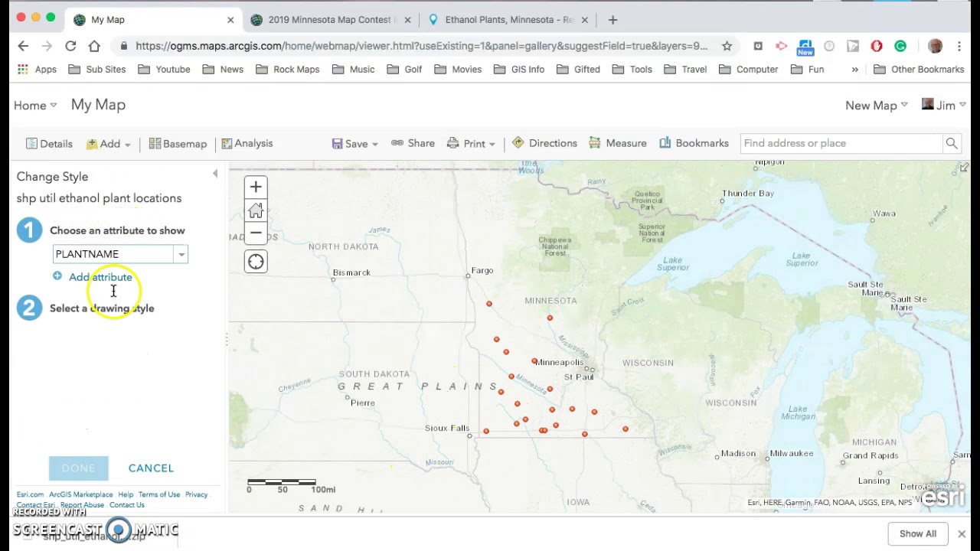980x551 pixels.
Task: Open the Add menu in the map toolbar
Action: (109, 143)
